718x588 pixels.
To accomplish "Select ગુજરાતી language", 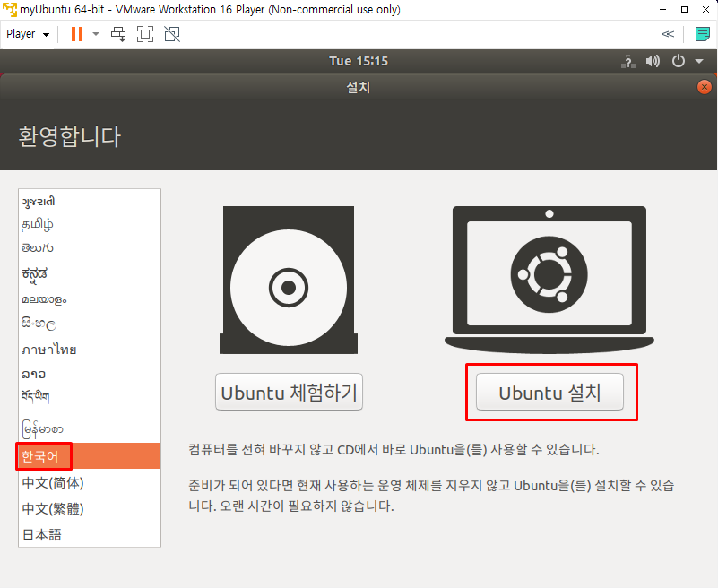I will tap(90, 202).
